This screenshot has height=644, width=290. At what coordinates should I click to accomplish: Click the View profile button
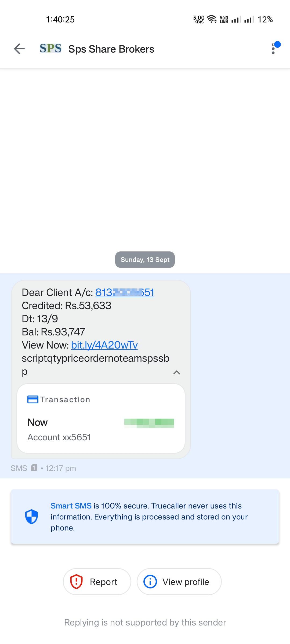179,582
